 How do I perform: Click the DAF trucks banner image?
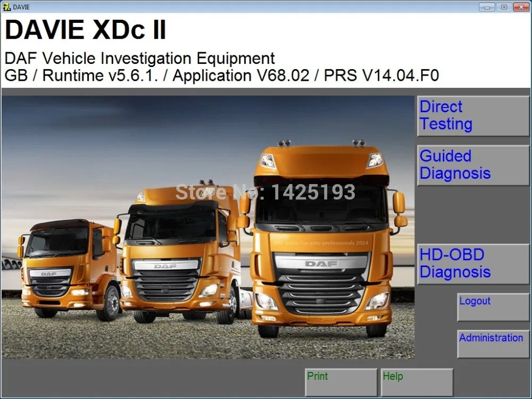point(208,227)
